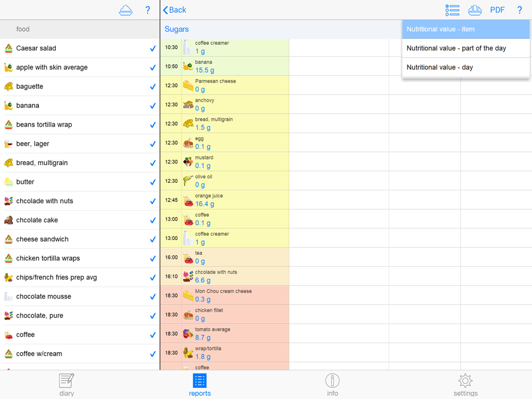
Task: Open bread, multigrain 1.5 g entry
Action: [x=225, y=123]
